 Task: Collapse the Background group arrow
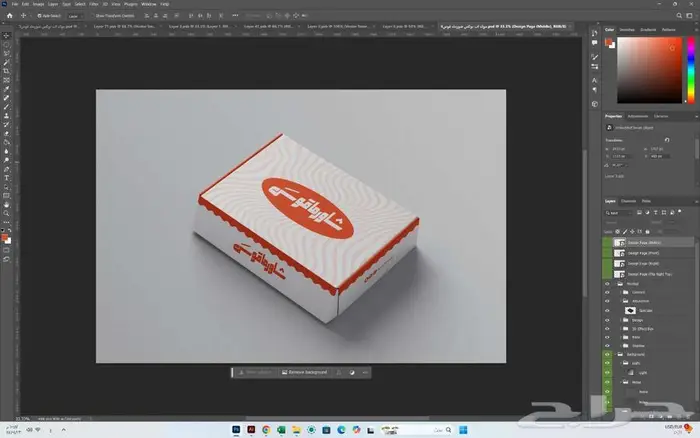coord(615,354)
